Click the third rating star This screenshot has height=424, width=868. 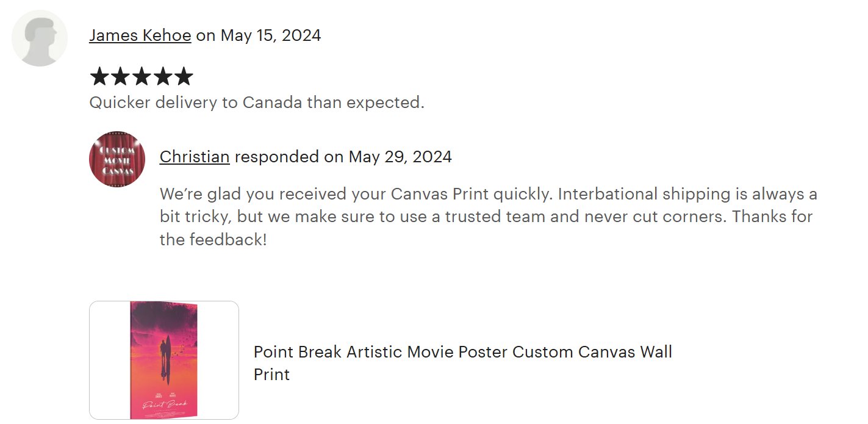point(142,77)
